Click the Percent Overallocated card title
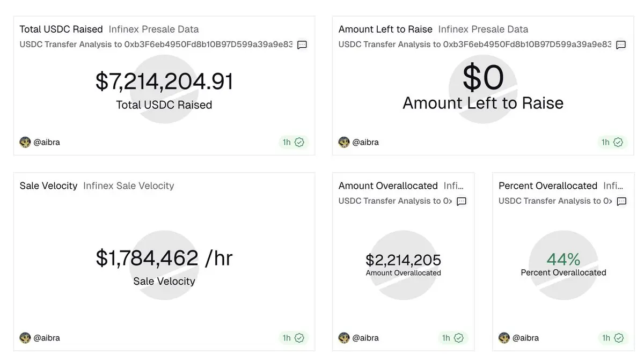644x362 pixels. pos(548,186)
